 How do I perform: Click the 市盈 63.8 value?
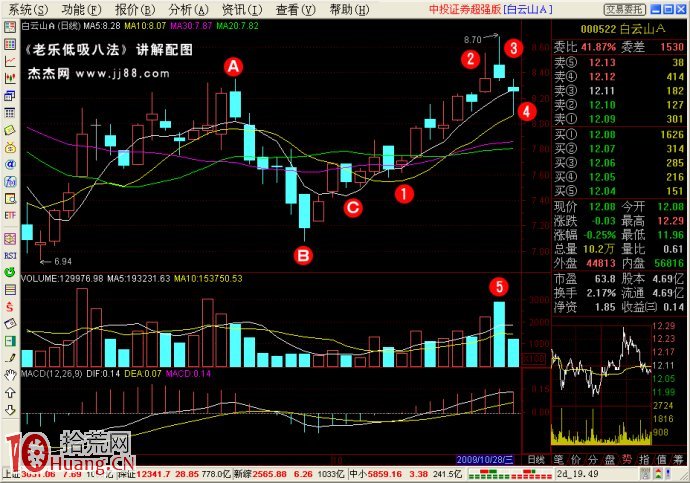pos(605,279)
